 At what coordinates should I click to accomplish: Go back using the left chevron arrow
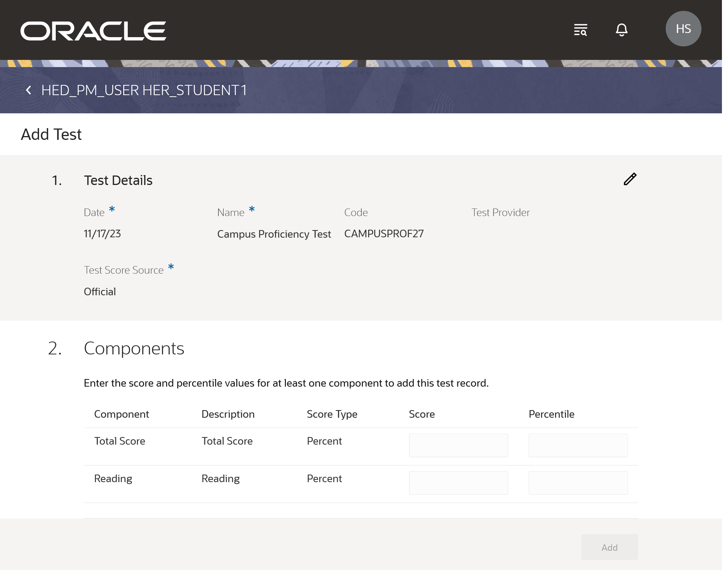click(x=28, y=90)
